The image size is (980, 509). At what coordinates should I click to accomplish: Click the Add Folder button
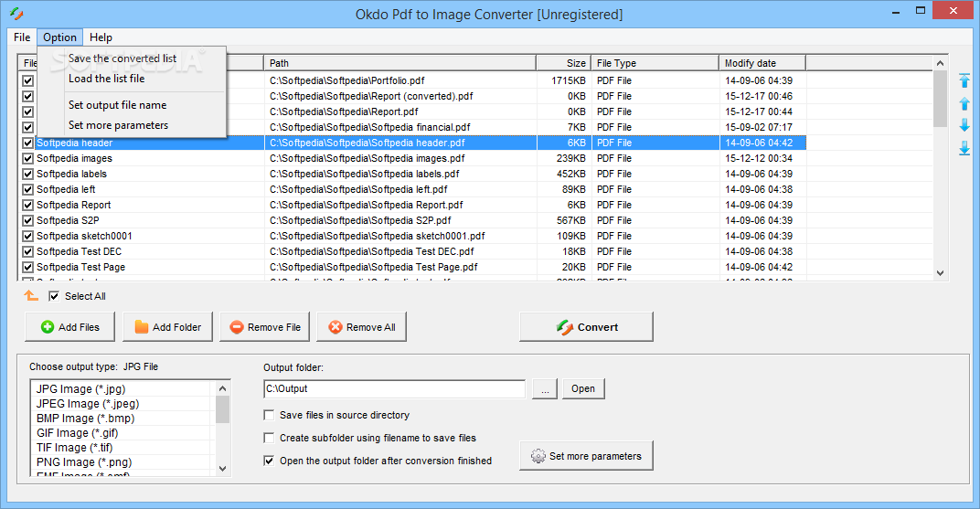pos(167,326)
